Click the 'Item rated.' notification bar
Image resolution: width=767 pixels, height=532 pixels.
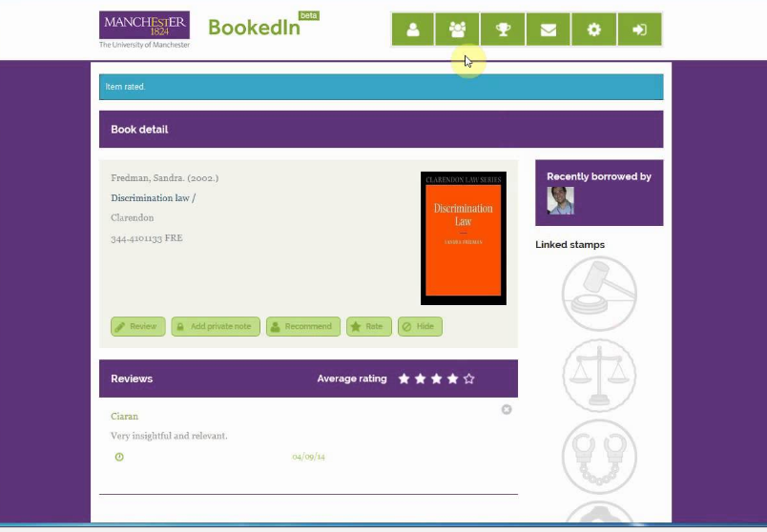click(381, 87)
